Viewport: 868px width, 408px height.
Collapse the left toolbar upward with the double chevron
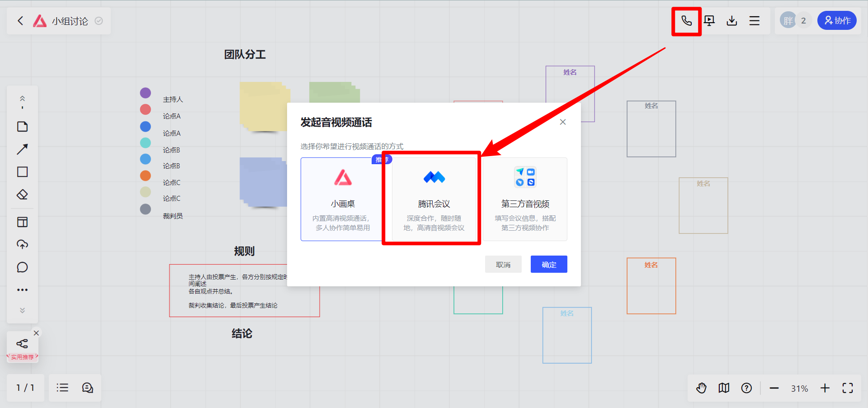(22, 99)
